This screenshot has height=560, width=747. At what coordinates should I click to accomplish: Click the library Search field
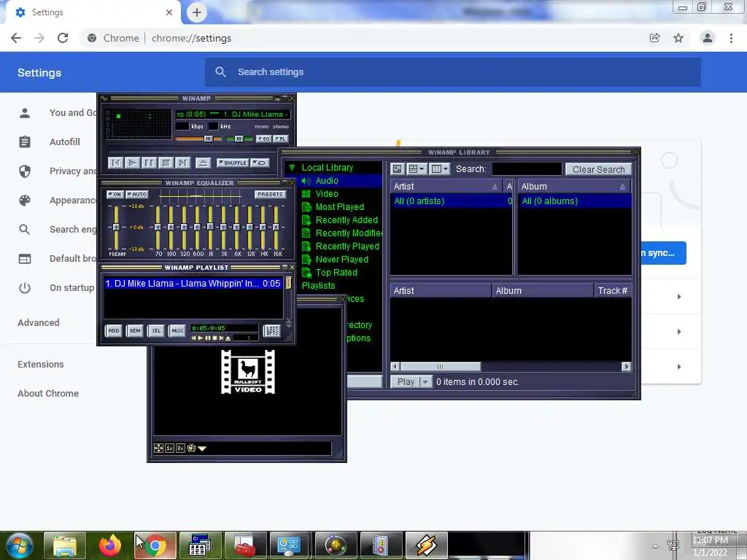click(527, 169)
